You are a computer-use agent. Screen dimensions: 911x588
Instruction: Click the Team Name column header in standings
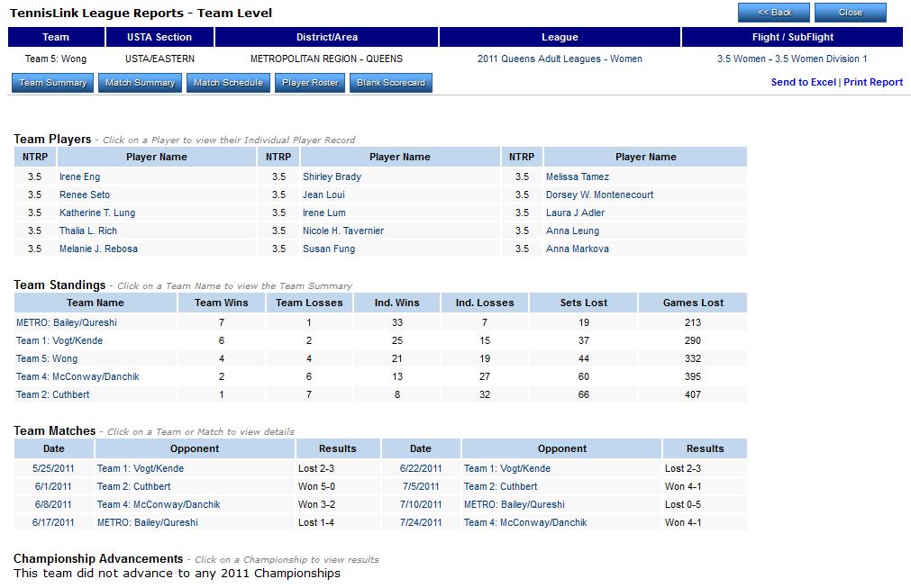96,303
